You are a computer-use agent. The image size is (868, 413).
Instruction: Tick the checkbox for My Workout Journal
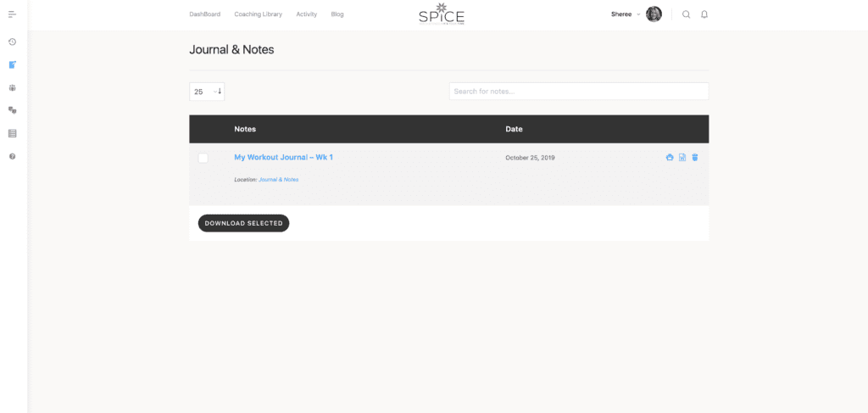(203, 158)
